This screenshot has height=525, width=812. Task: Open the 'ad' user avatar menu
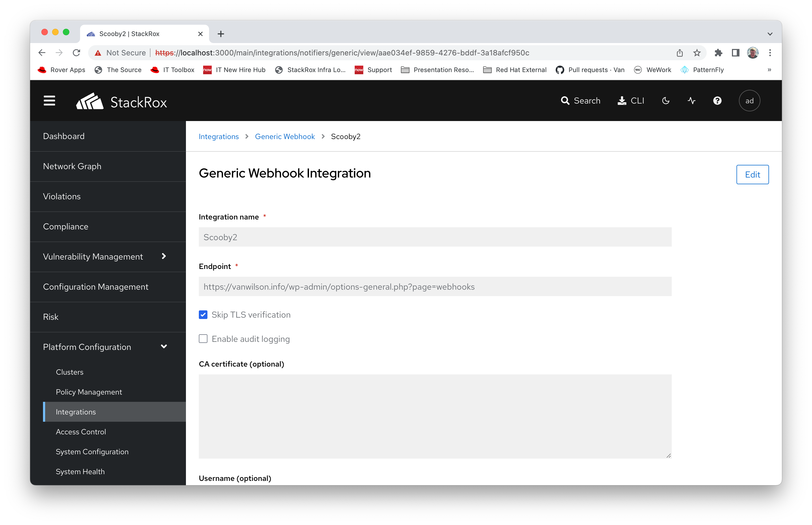749,101
